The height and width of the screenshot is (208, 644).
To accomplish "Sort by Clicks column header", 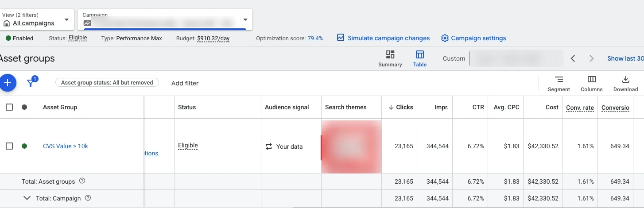I will tap(400, 107).
